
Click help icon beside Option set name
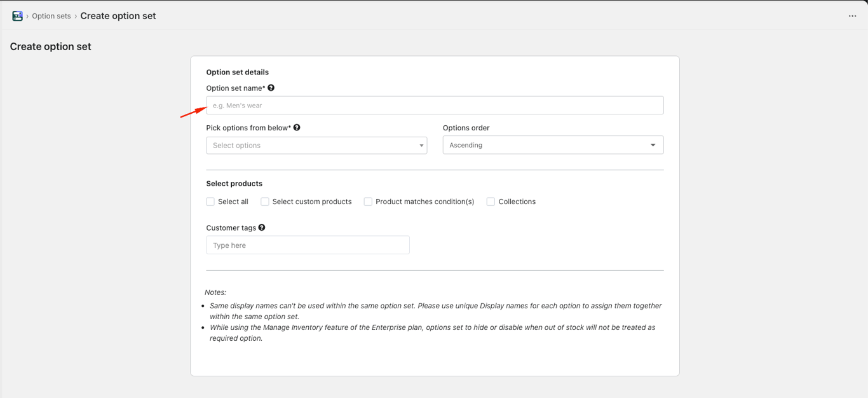point(271,88)
